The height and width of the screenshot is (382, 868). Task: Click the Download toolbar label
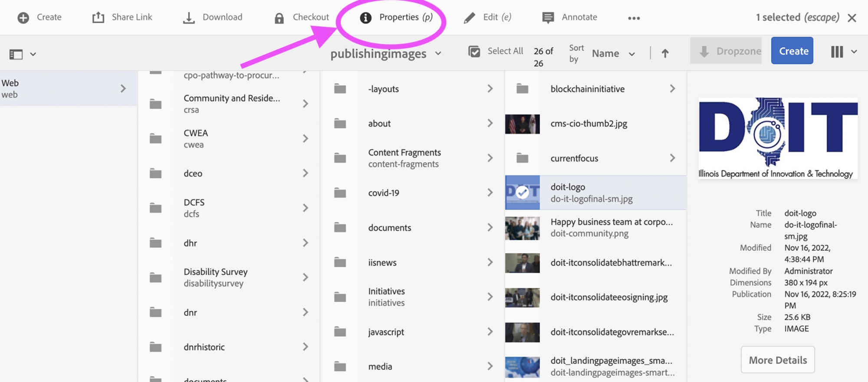point(222,17)
